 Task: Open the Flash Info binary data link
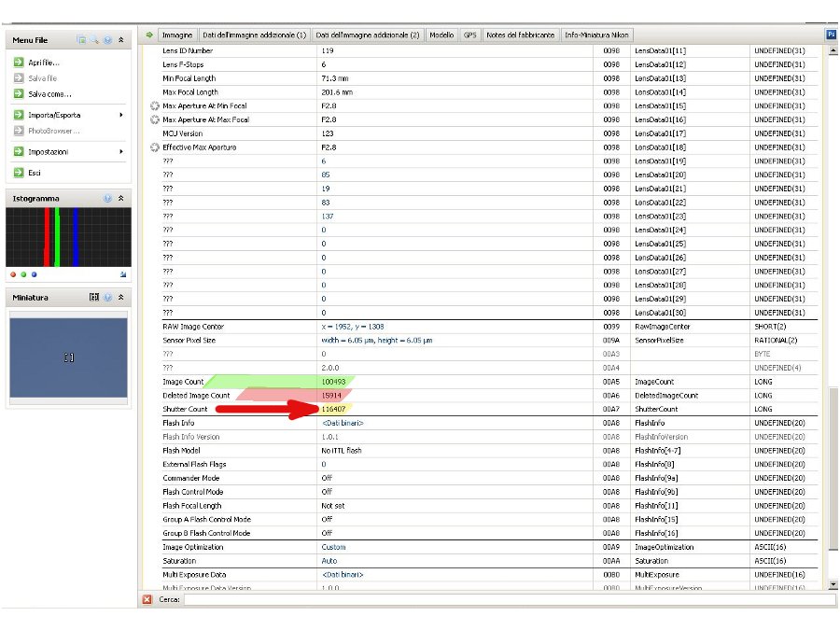(343, 423)
